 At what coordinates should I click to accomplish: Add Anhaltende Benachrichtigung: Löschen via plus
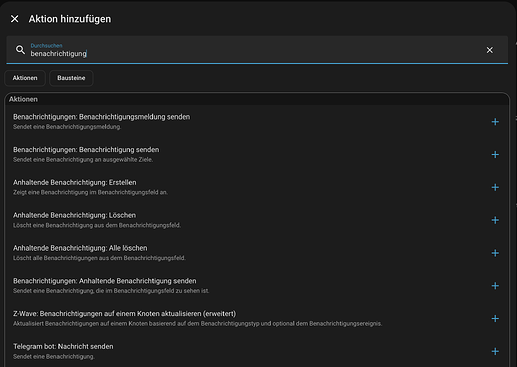(x=495, y=220)
